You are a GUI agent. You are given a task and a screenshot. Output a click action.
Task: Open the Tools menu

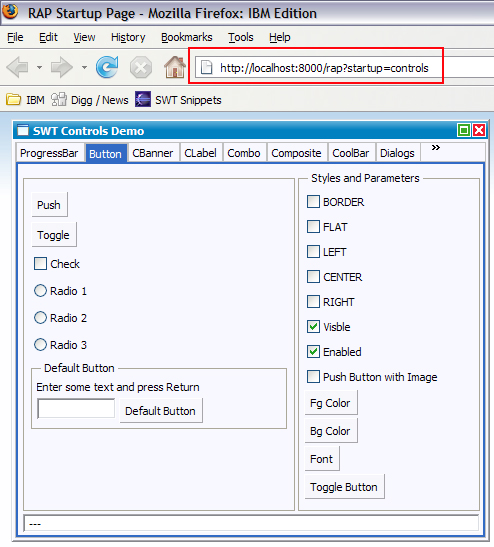[x=241, y=37]
